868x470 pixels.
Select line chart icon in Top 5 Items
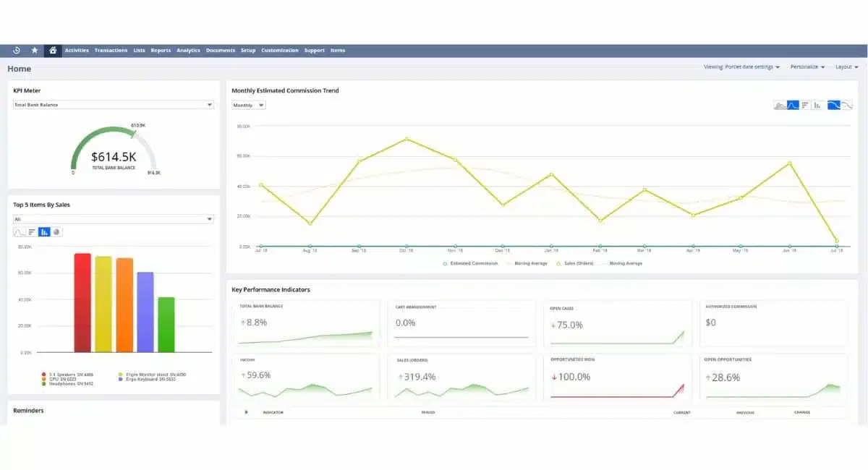click(20, 232)
